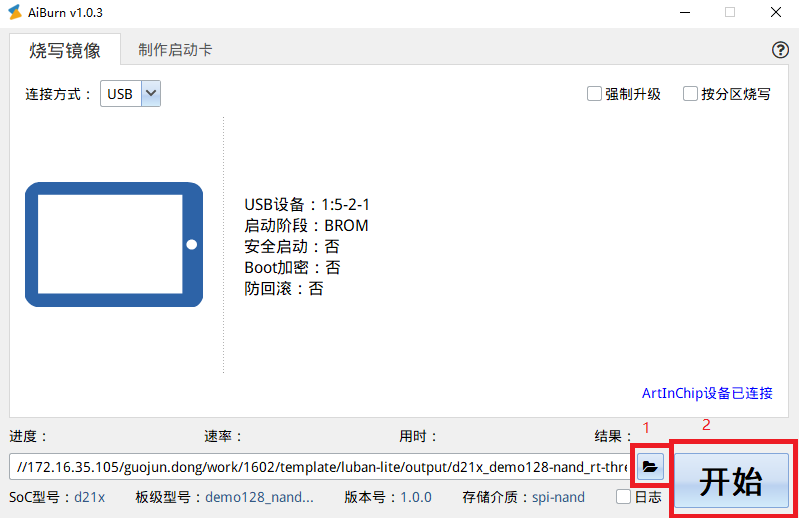Open the help question mark icon

click(781, 50)
